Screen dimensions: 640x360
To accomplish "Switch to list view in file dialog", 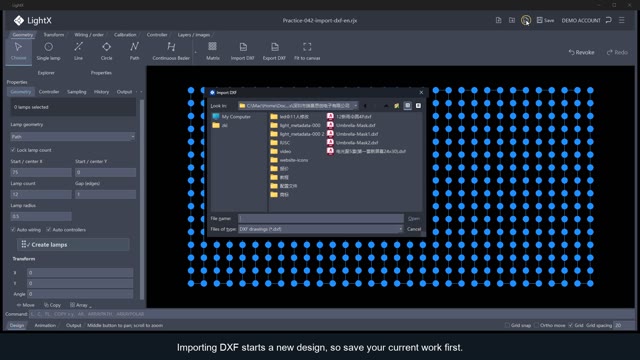I will [407, 106].
